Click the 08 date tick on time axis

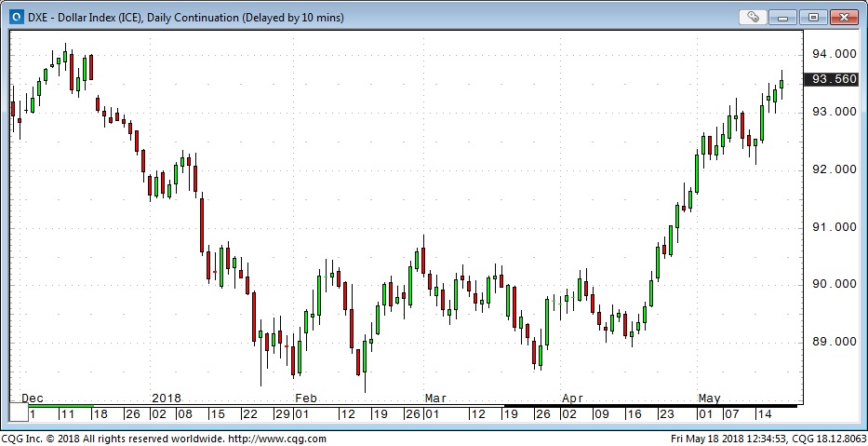184,413
